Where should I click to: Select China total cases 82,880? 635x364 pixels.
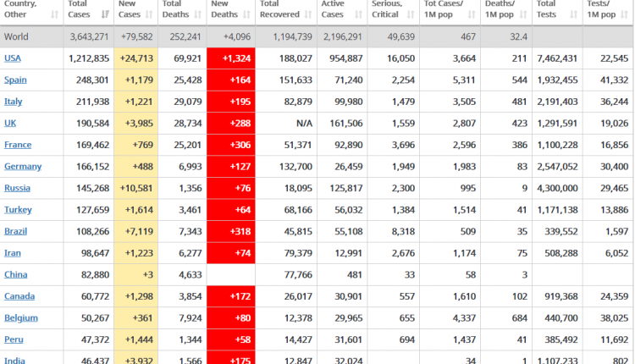(95, 274)
